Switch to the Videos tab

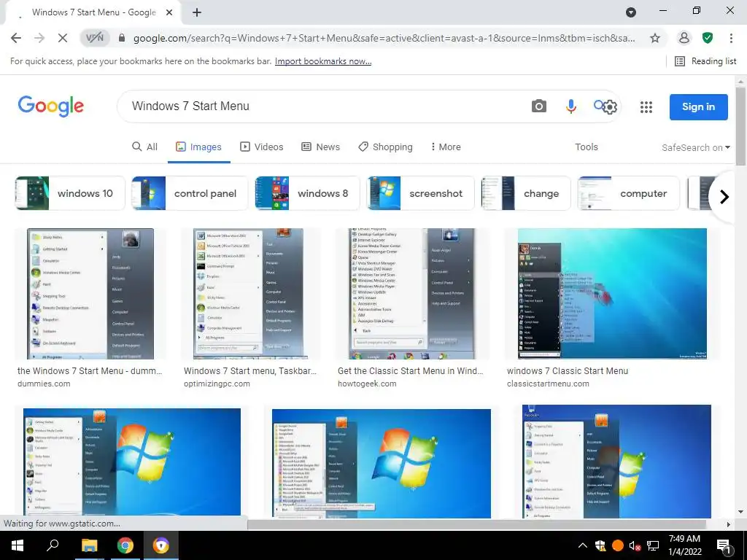(262, 147)
